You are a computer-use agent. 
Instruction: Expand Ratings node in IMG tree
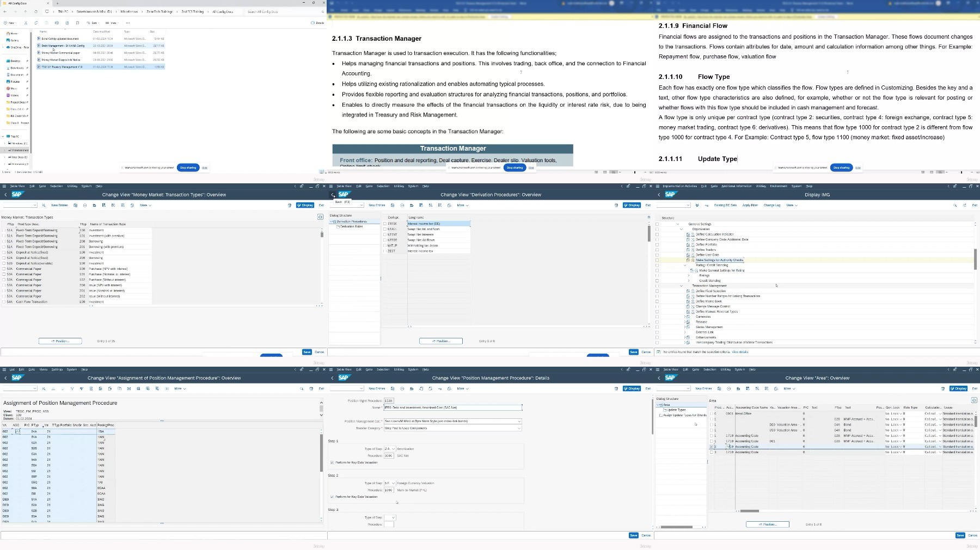pyautogui.click(x=689, y=275)
